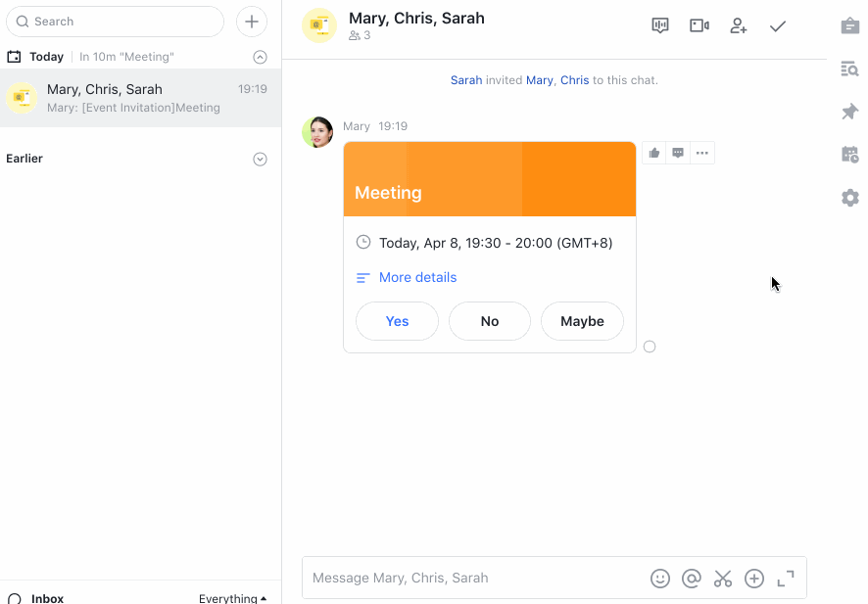This screenshot has width=868, height=604.
Task: Click the Today label in sidebar
Action: pyautogui.click(x=46, y=57)
